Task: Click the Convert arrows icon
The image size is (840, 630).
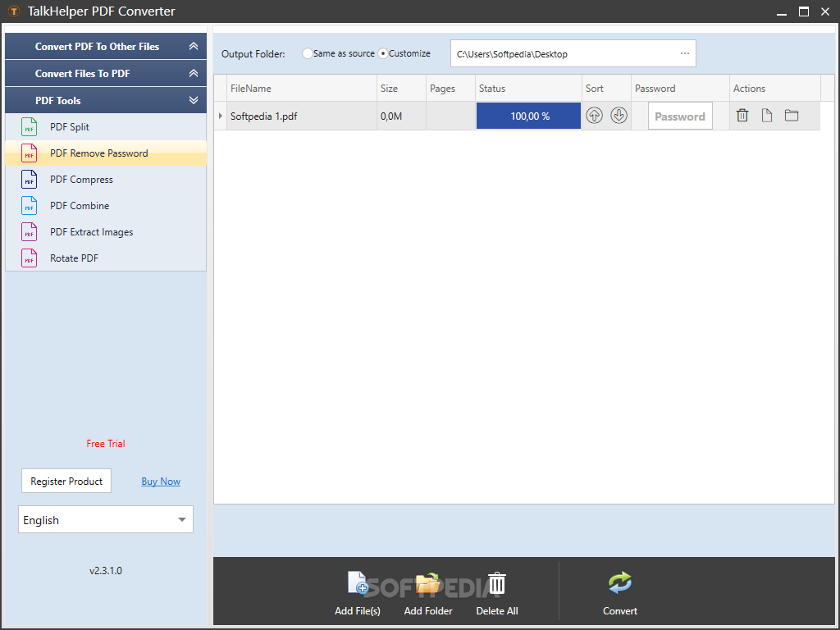Action: tap(620, 583)
